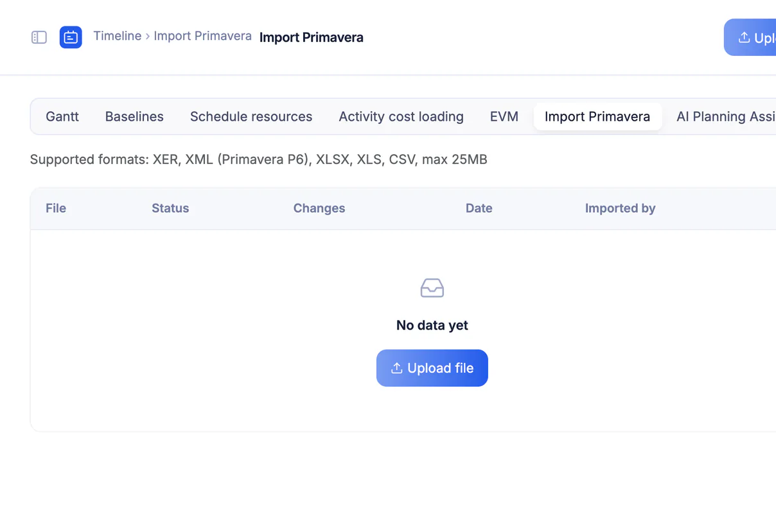776x532 pixels.
Task: Click the Status column header
Action: 170,208
